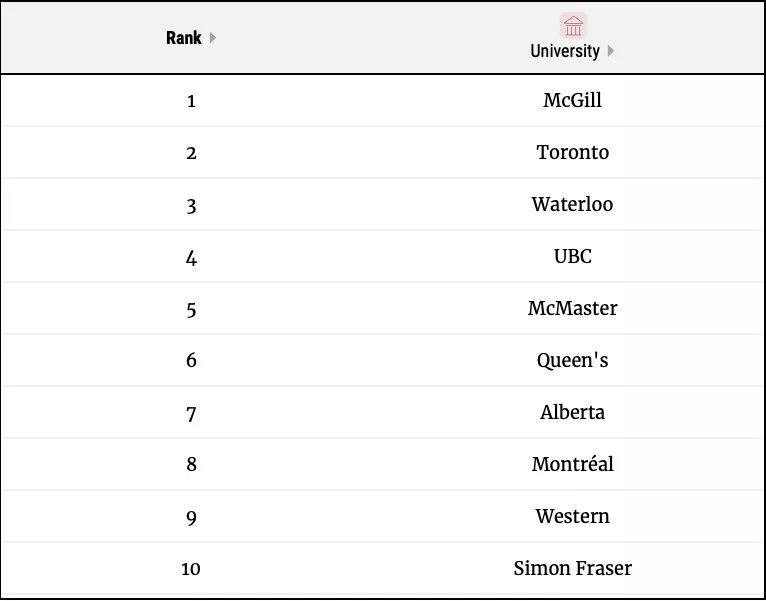Screen dimensions: 766x601
Task: Open the Montréal university entry
Action: click(573, 464)
